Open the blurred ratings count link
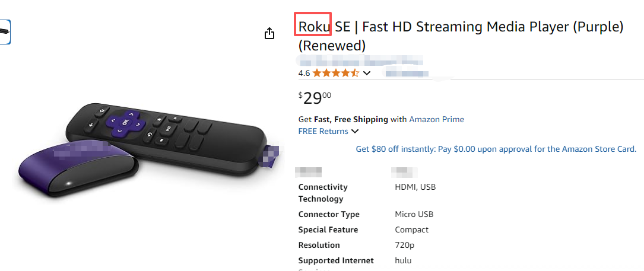Viewport: 644px width, 271px height. tap(407, 73)
